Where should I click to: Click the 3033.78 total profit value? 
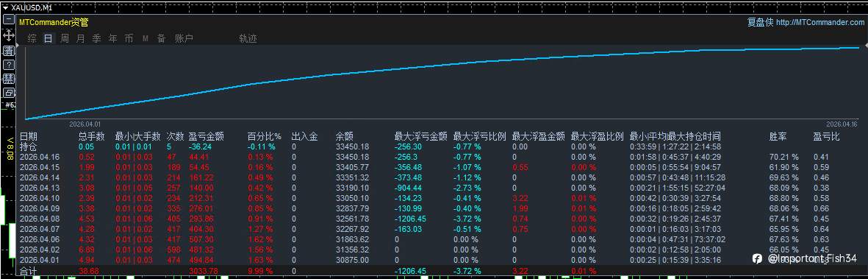point(203,271)
